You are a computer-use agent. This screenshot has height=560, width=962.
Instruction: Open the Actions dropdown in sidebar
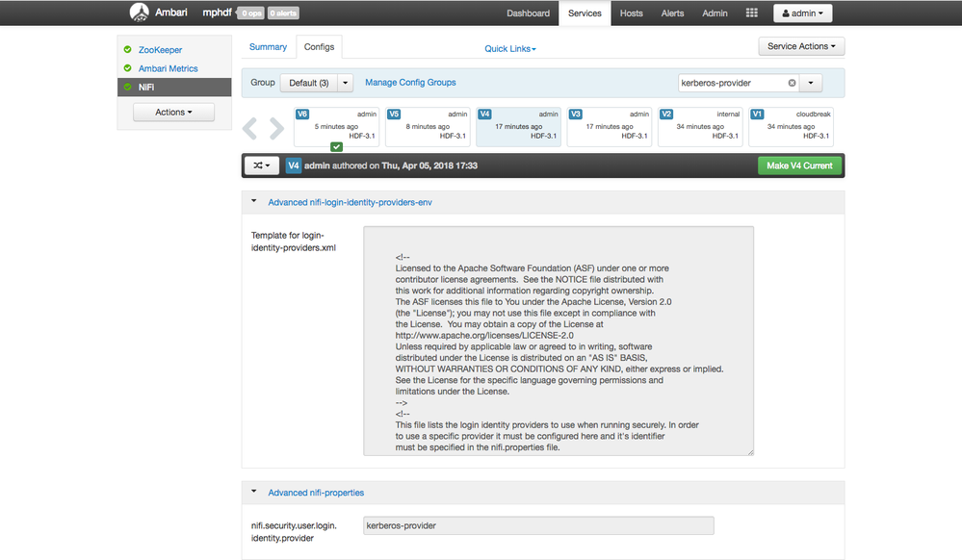point(173,113)
